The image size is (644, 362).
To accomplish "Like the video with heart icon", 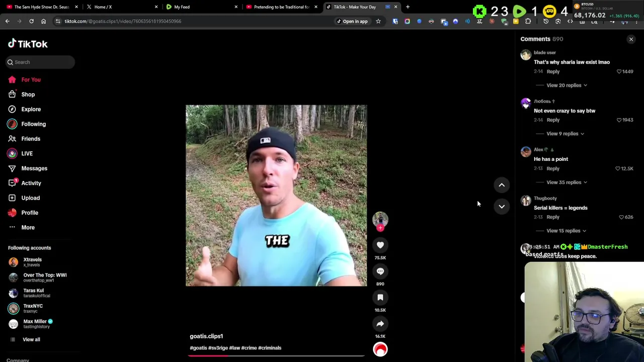I will pyautogui.click(x=380, y=245).
